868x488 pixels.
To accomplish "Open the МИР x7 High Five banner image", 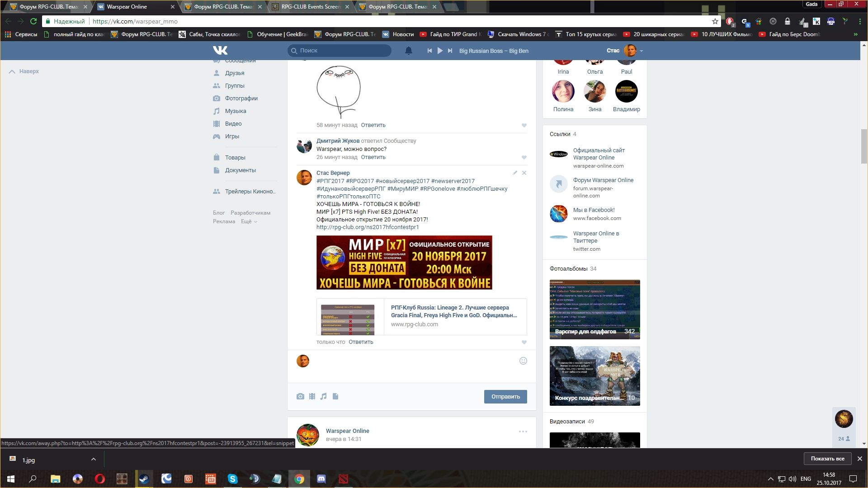I will point(404,263).
